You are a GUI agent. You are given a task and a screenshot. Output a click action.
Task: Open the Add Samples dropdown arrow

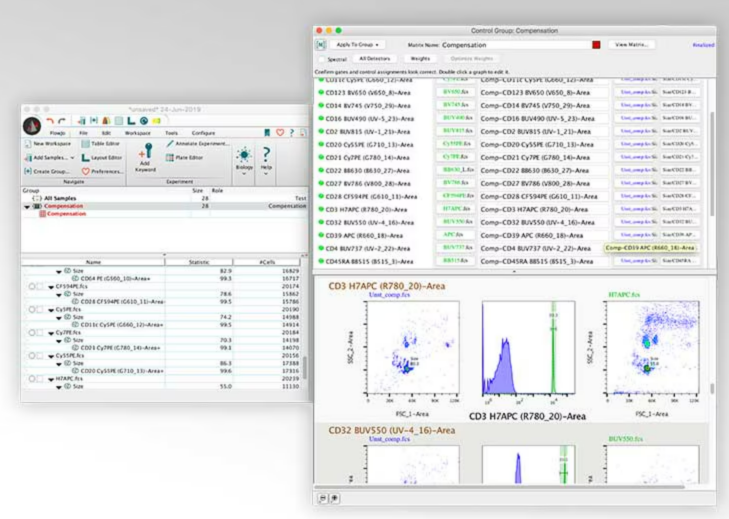pyautogui.click(x=73, y=158)
